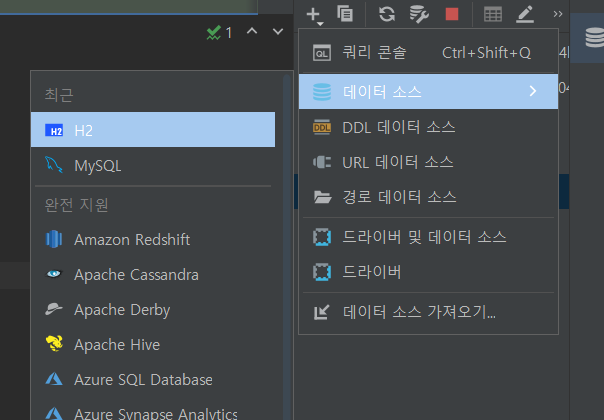This screenshot has width=604, height=420.
Task: Choose Apache Derby data source
Action: tap(153, 310)
